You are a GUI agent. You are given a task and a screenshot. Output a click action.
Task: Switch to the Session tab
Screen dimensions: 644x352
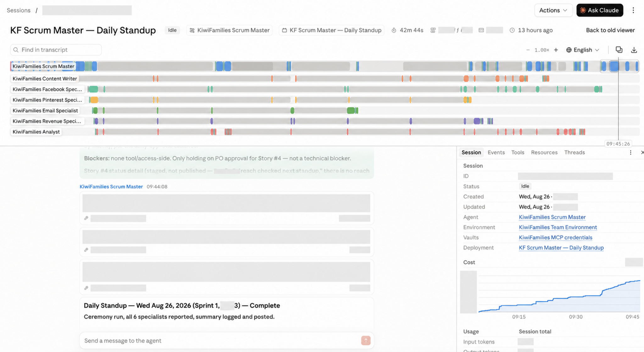click(471, 152)
